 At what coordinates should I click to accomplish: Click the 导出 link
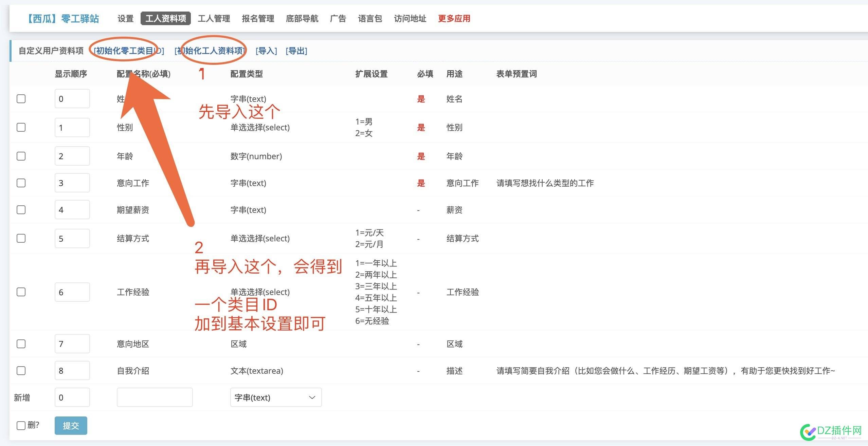pos(296,51)
